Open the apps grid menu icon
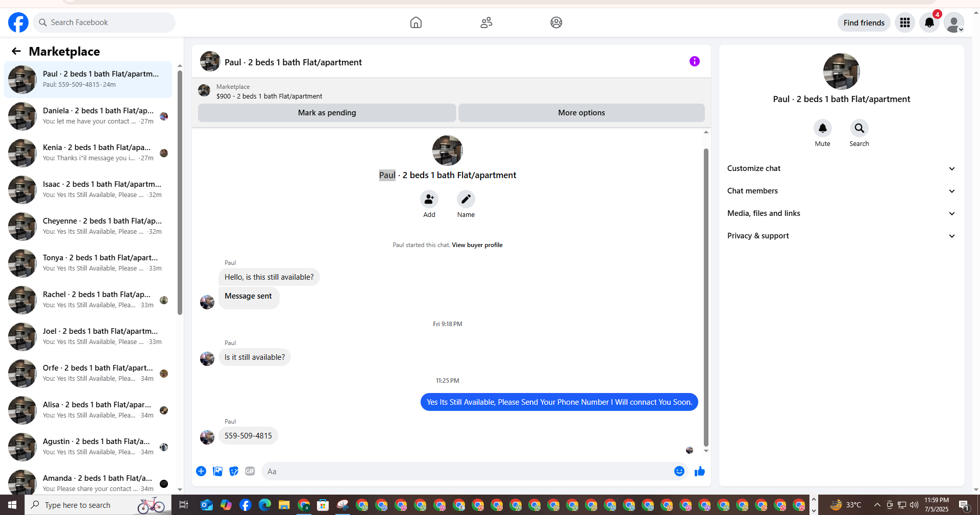The image size is (980, 515). (905, 22)
